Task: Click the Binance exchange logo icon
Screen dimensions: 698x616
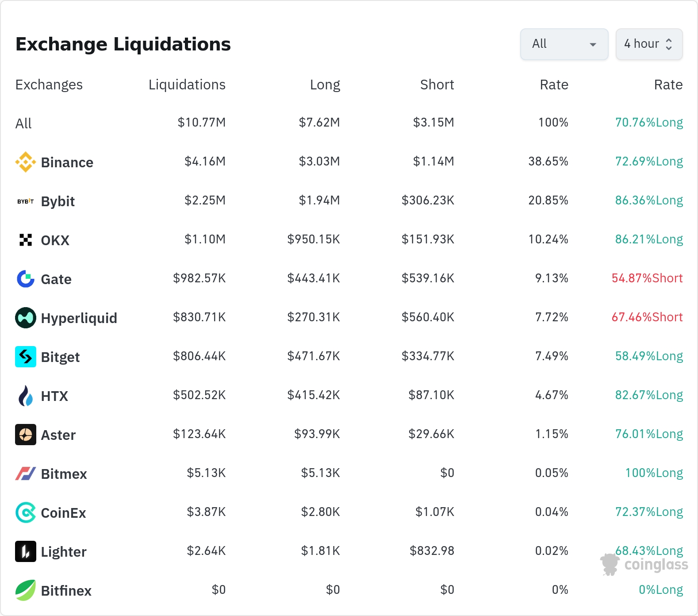Action: [26, 162]
